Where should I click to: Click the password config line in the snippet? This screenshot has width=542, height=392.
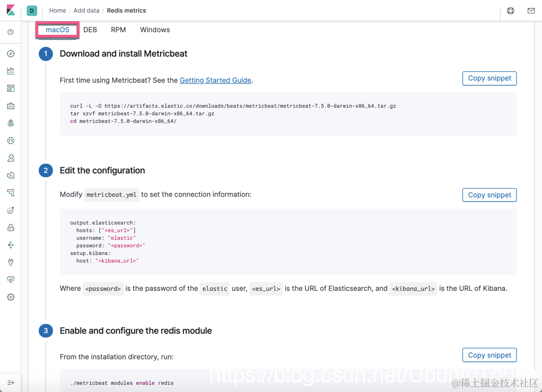point(110,246)
